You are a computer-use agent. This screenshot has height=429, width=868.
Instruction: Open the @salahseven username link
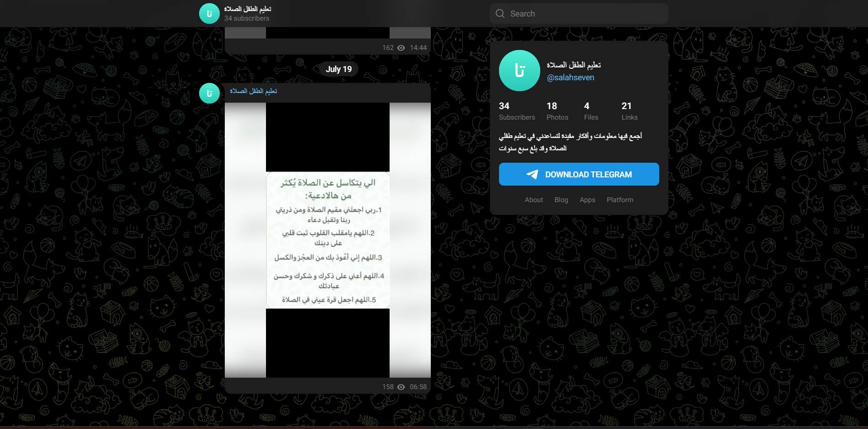click(x=570, y=78)
